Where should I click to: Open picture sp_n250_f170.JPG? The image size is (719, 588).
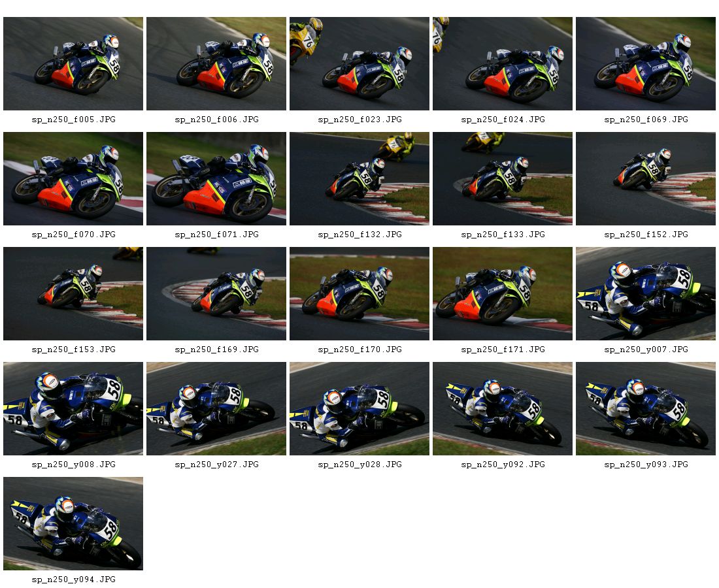[x=359, y=294]
